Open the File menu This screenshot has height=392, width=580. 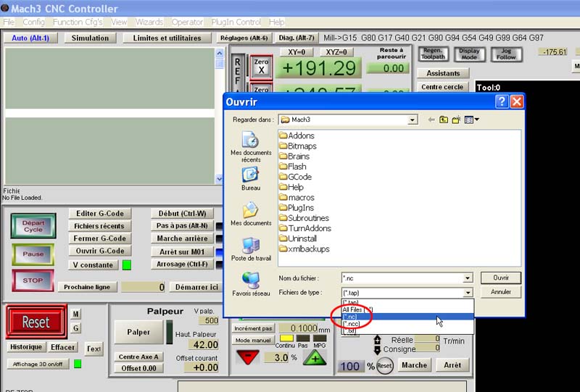[9, 22]
